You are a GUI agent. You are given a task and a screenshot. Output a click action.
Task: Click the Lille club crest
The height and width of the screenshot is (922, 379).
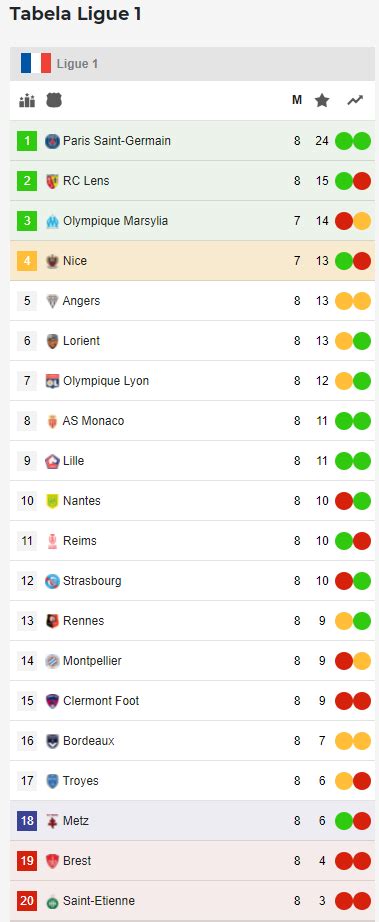pos(52,461)
